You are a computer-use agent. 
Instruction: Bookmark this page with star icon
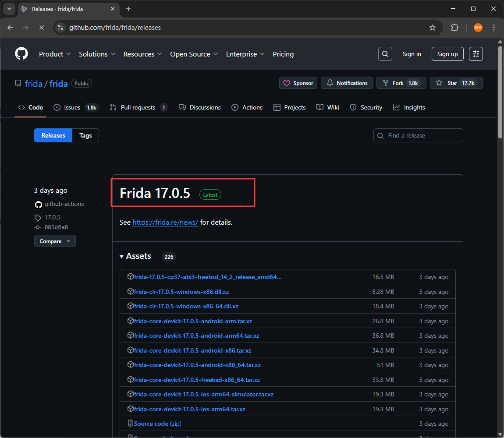432,28
